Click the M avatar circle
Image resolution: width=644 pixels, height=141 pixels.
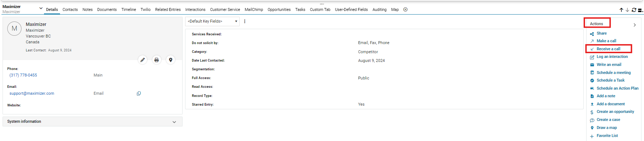coord(15,28)
